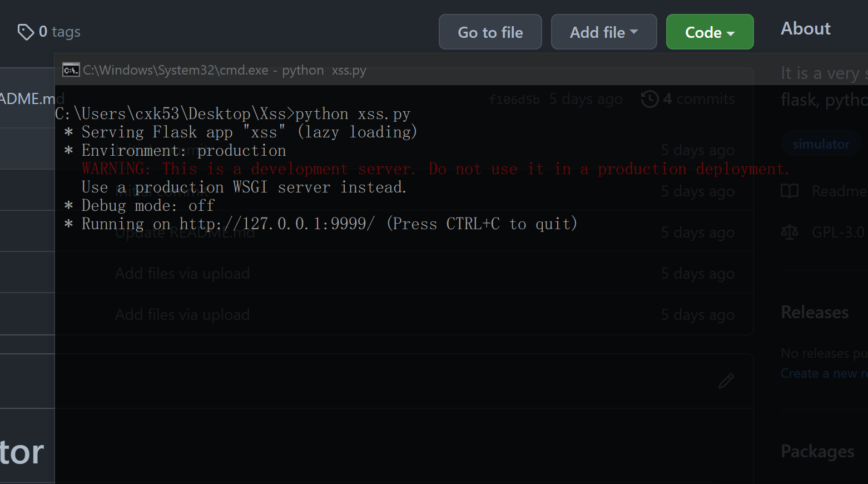Click the edit pencil icon for README
Screen dimensions: 868x484
click(x=726, y=381)
